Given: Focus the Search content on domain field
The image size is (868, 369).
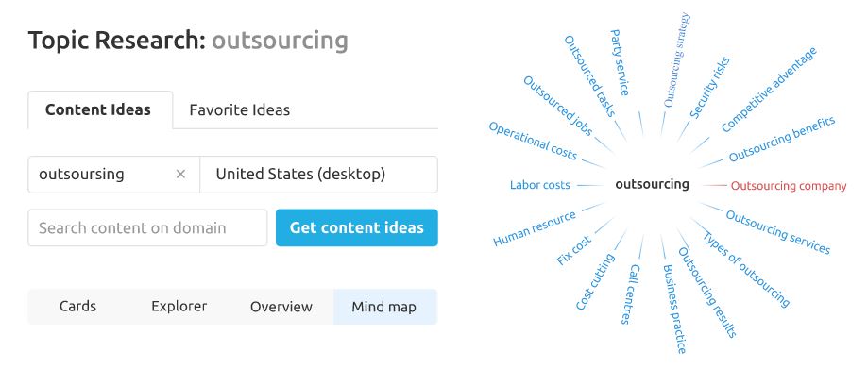Looking at the screenshot, I should pos(147,227).
